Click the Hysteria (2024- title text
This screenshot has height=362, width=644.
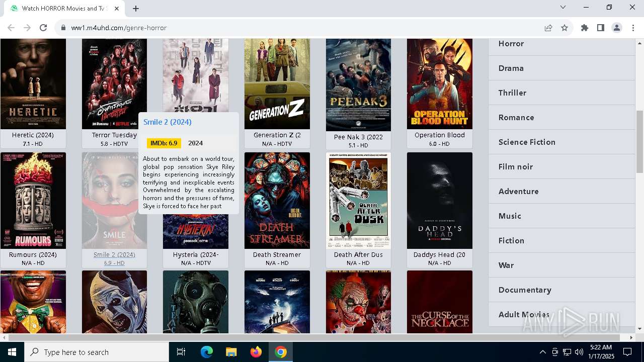[x=196, y=254]
